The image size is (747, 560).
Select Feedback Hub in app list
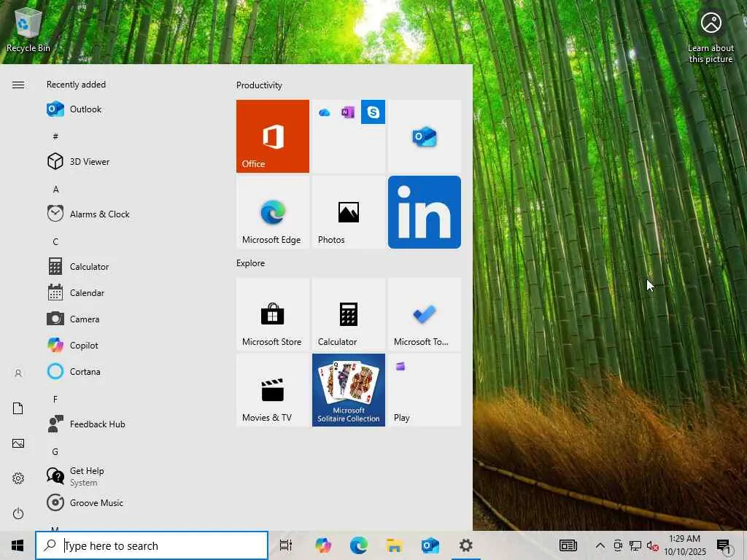[97, 424]
